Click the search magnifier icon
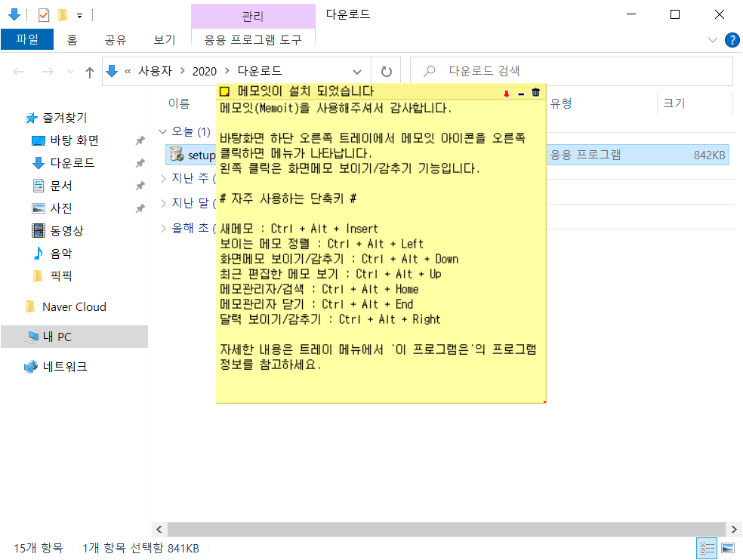The height and width of the screenshot is (560, 743). pyautogui.click(x=429, y=71)
